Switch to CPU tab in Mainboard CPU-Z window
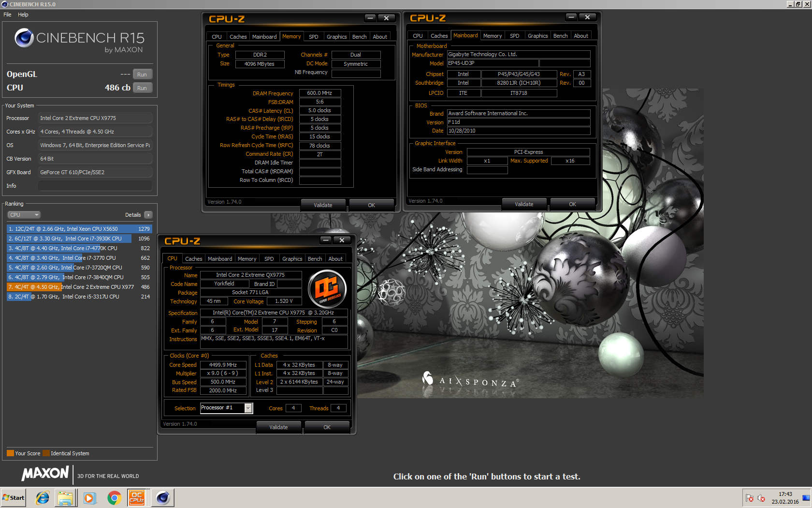The height and width of the screenshot is (508, 812). 418,36
